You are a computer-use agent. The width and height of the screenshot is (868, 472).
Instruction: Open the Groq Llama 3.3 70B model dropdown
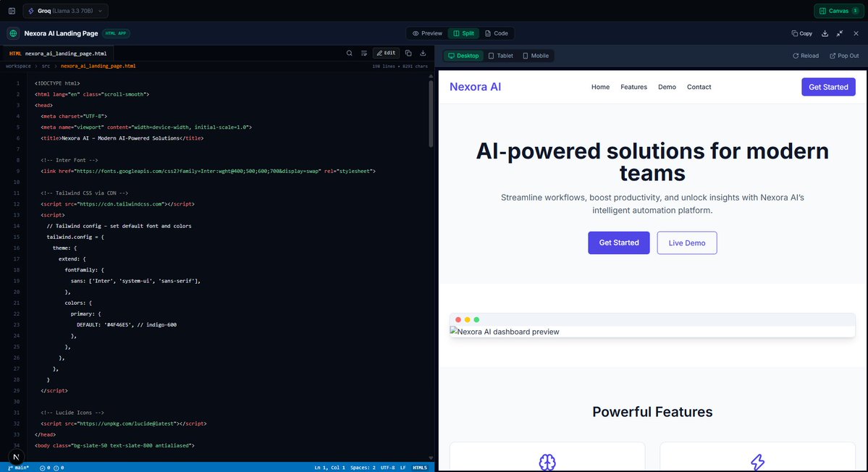point(65,11)
